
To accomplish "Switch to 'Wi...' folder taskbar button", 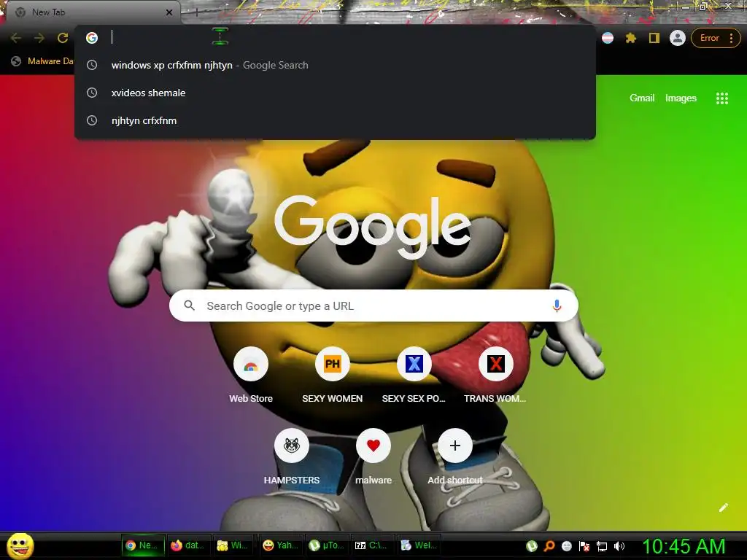I will point(233,545).
